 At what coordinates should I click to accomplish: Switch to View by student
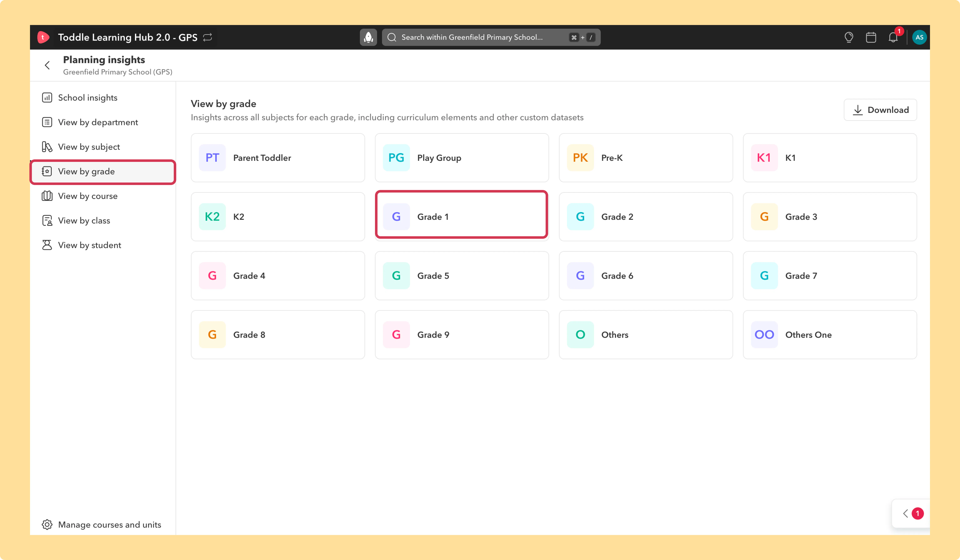(x=103, y=245)
